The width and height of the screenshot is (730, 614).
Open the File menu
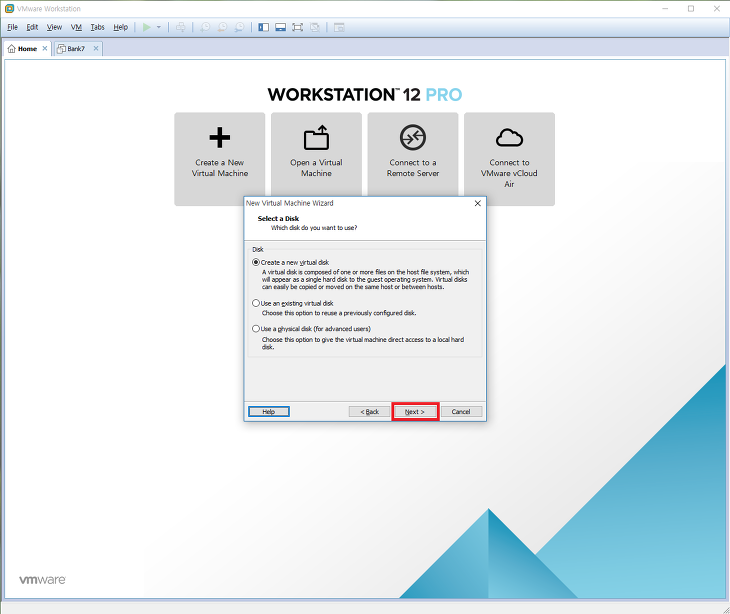click(13, 27)
